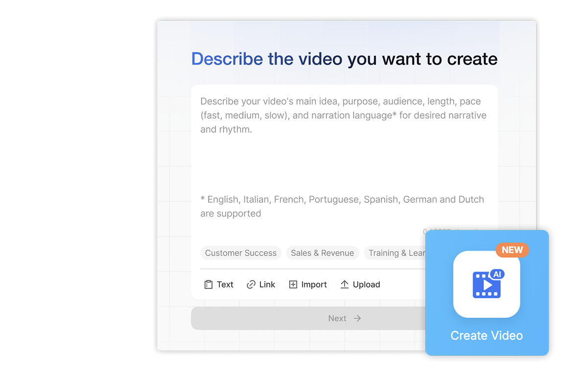Click the Upload arrow icon
Viewport: 588px width, 382px height.
point(344,284)
